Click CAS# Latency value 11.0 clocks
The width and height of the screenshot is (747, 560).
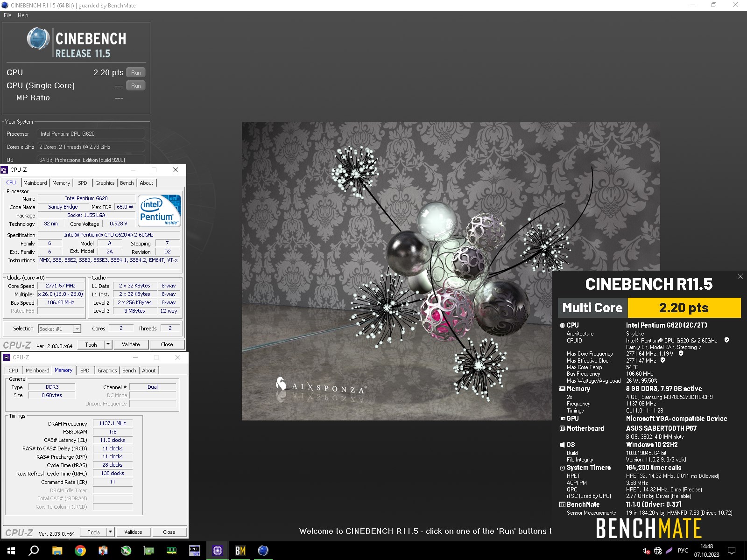pos(113,440)
